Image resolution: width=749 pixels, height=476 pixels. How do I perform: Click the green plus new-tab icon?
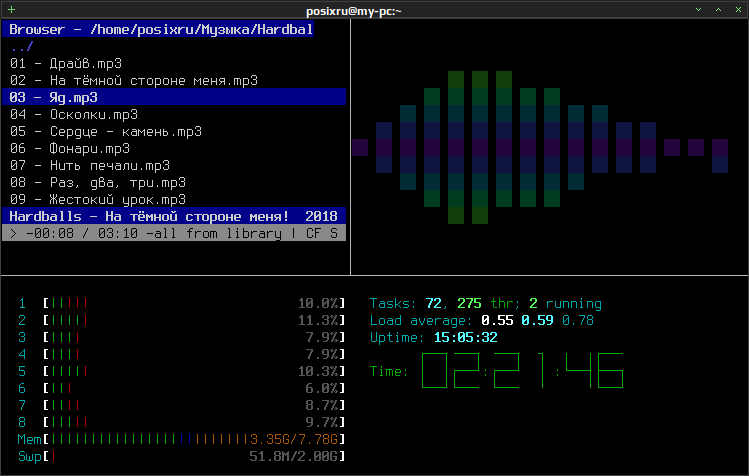tap(11, 10)
